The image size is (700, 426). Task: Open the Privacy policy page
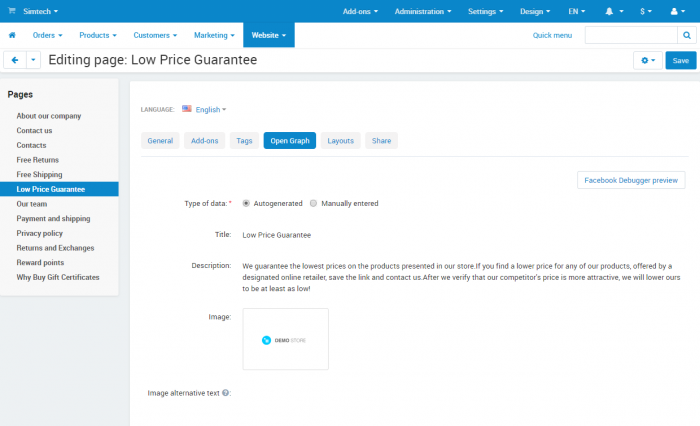click(40, 233)
